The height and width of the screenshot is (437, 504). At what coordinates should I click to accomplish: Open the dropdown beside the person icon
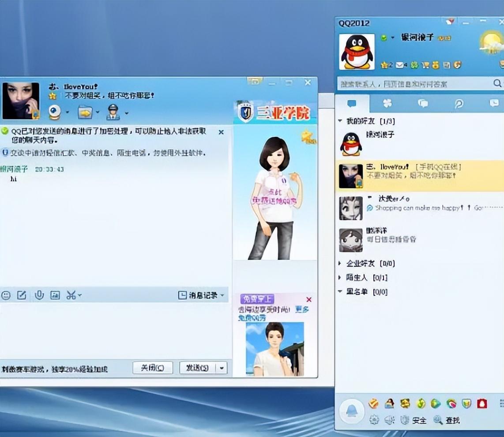pos(126,113)
